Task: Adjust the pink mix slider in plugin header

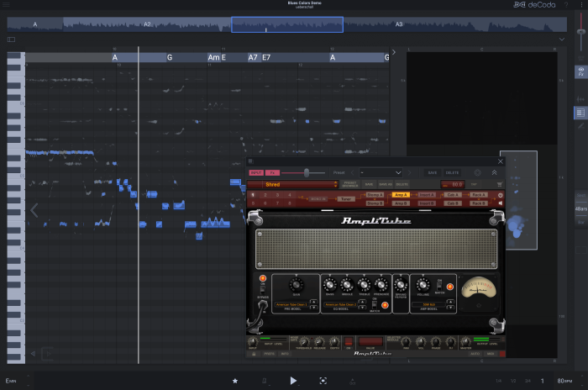Action: pos(307,172)
